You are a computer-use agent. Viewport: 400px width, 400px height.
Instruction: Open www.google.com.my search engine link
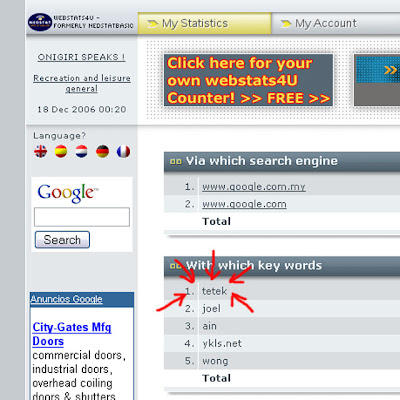pos(254,187)
